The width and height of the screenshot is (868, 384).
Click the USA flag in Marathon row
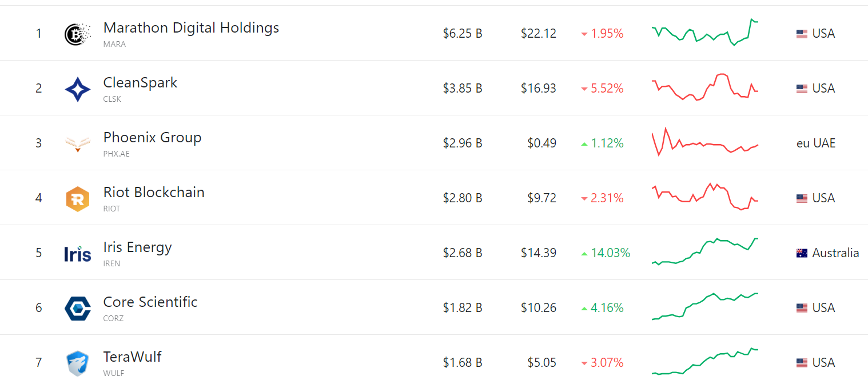tap(802, 34)
